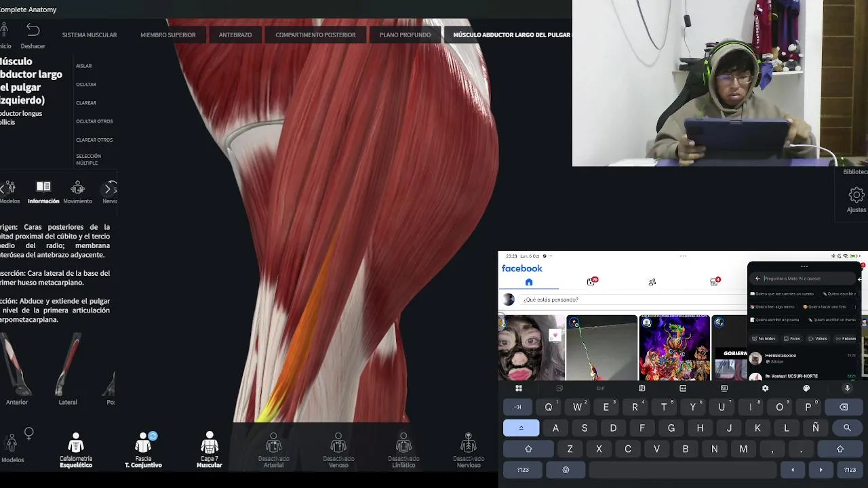This screenshot has height=488, width=868.
Task: Click back arrow in Meta AI search
Action: (x=757, y=279)
